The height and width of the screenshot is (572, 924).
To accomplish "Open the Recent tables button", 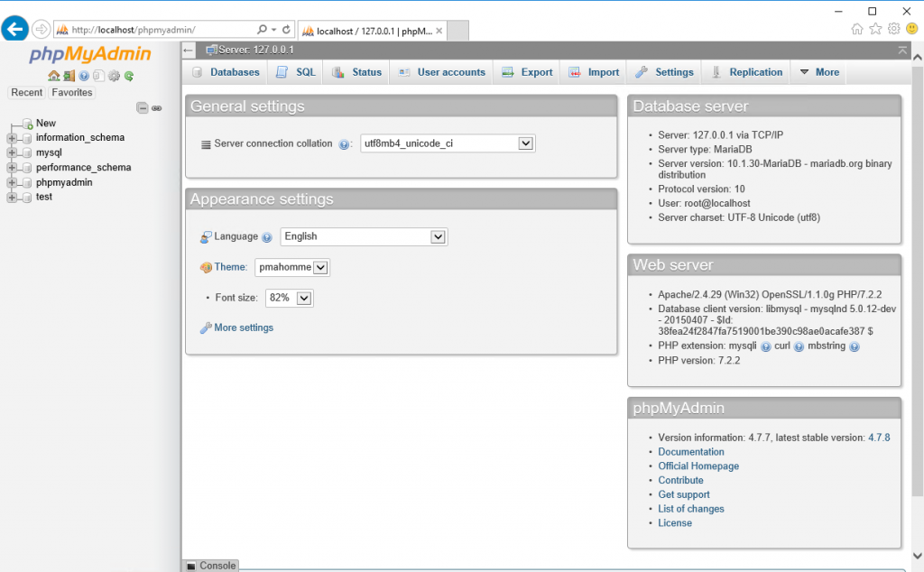I will tap(26, 93).
